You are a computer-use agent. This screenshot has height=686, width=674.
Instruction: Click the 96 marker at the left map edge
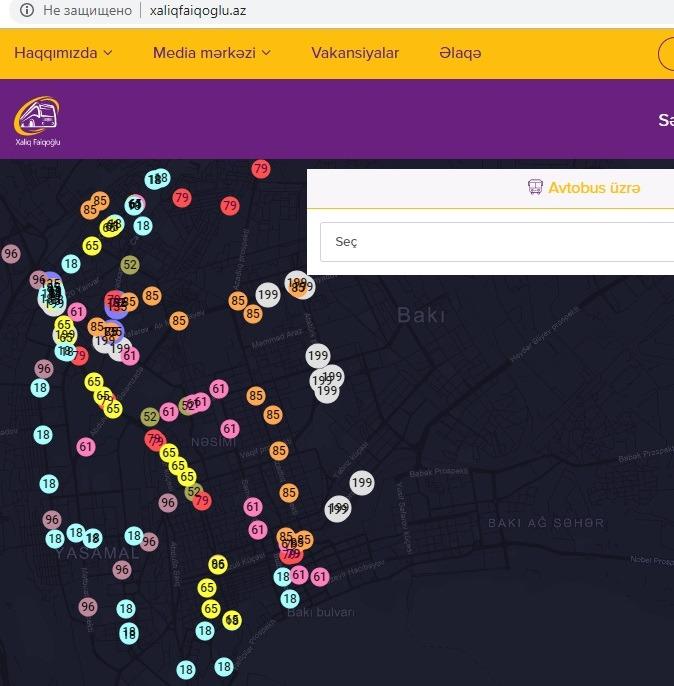[11, 254]
